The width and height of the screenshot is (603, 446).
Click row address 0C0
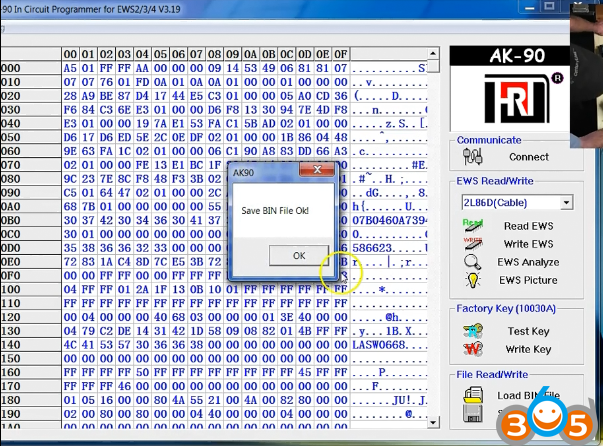(31, 234)
